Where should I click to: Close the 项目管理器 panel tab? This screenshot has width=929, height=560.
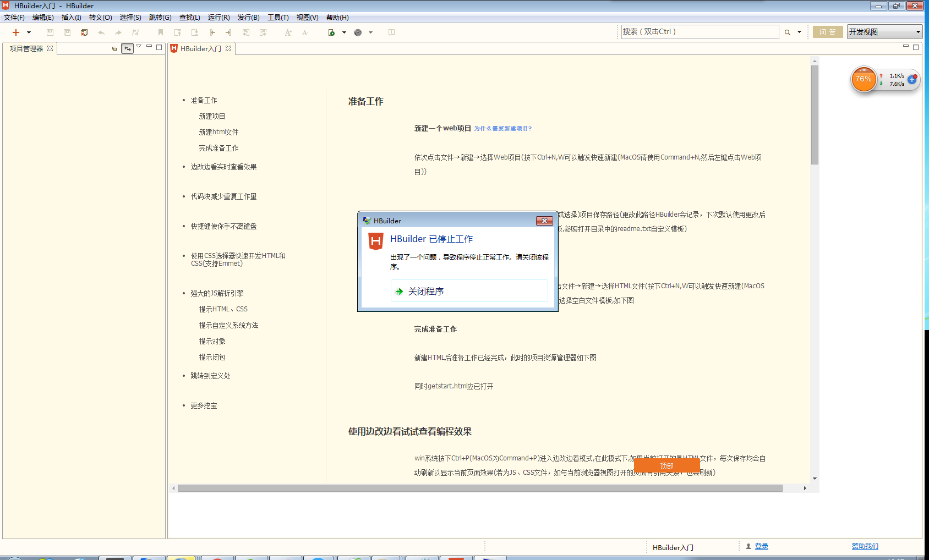point(50,48)
